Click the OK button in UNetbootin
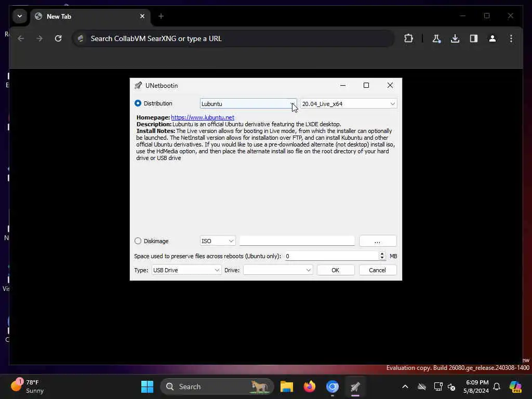The height and width of the screenshot is (399, 532). 336,270
